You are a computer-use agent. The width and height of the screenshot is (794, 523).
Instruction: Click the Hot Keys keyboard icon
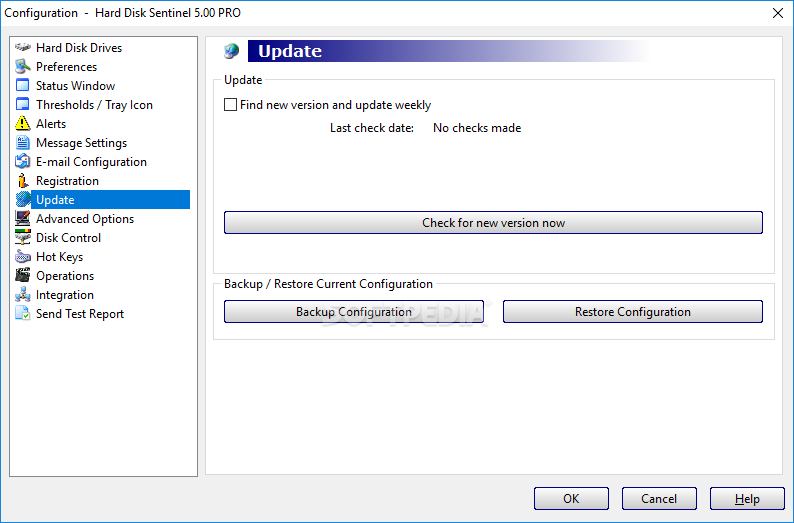click(22, 257)
